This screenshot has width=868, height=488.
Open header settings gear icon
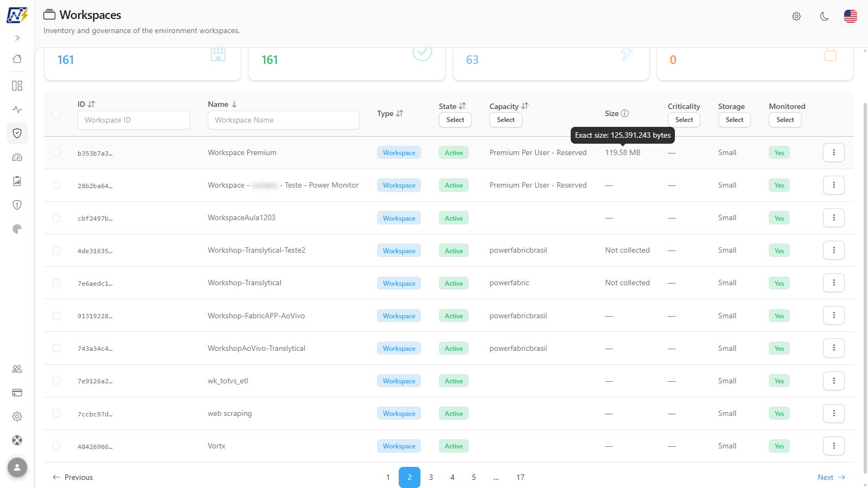[x=796, y=16]
